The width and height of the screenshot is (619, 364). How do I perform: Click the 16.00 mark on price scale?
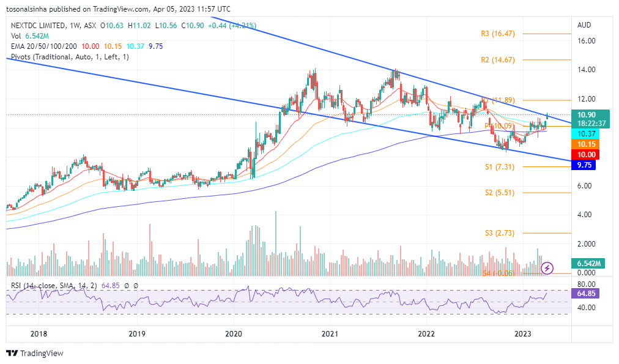coord(587,41)
